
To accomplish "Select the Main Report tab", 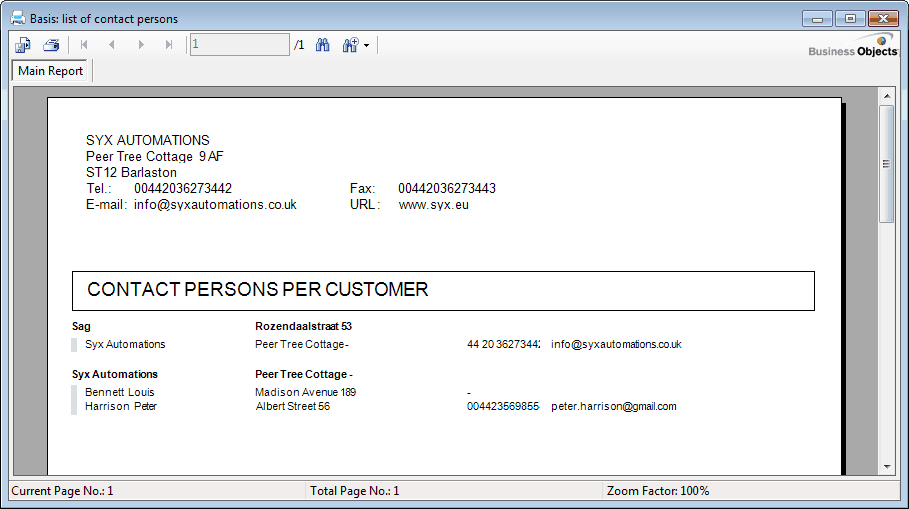I will coord(50,71).
